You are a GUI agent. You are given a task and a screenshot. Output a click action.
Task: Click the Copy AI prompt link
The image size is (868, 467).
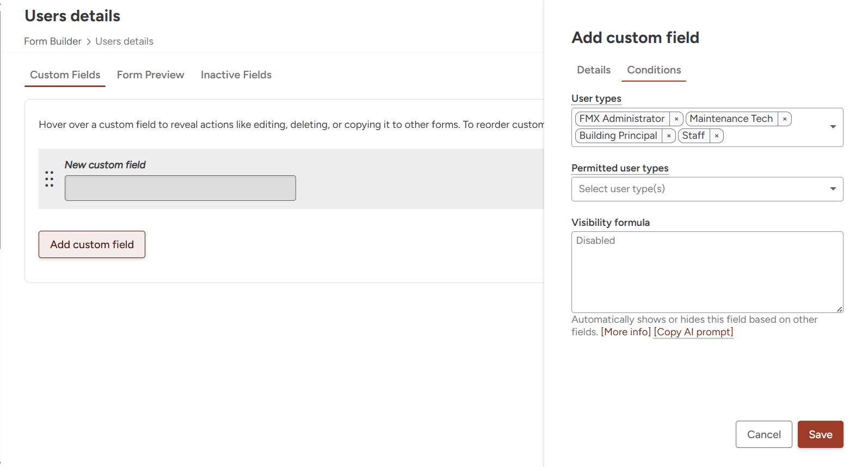tap(693, 332)
